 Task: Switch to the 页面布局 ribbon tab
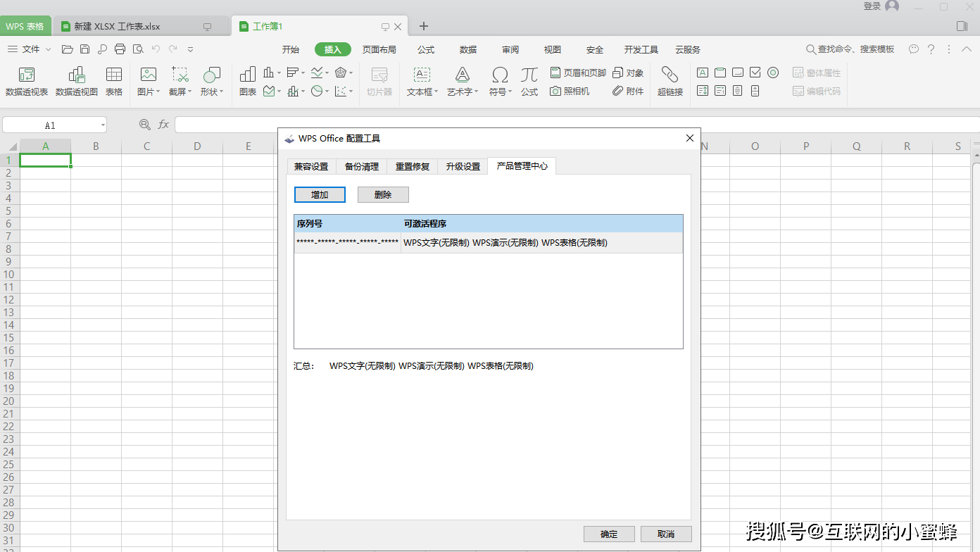pos(379,49)
